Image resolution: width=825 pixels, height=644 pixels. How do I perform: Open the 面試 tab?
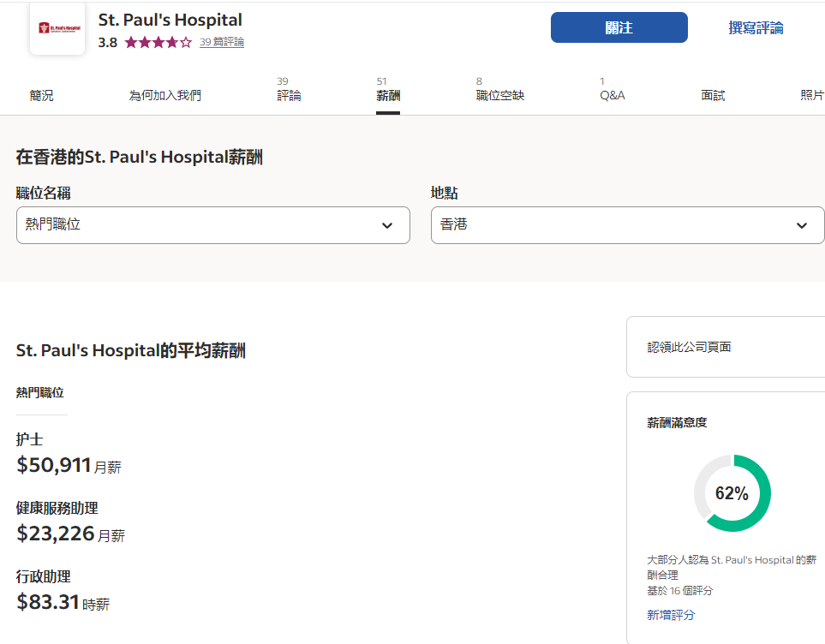(x=713, y=95)
